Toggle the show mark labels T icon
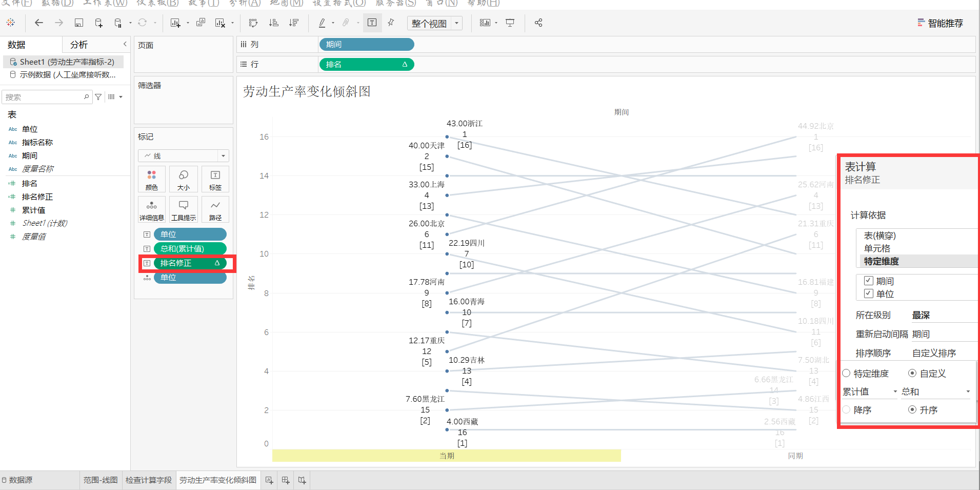The image size is (980, 490). [372, 23]
